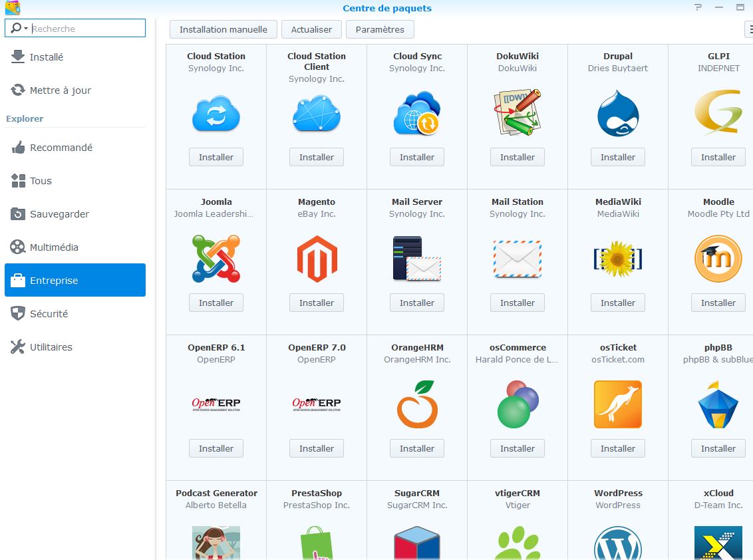
Task: Install the Cloud Sync package
Action: (417, 157)
